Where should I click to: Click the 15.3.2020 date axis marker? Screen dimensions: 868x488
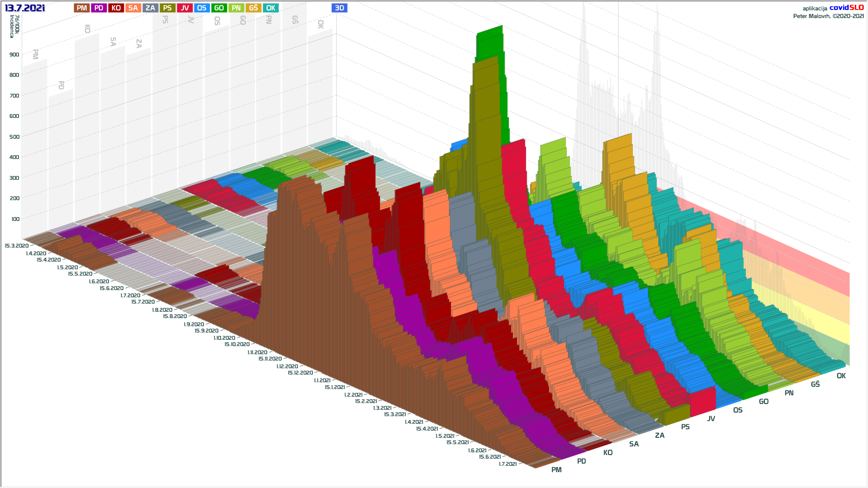point(17,246)
